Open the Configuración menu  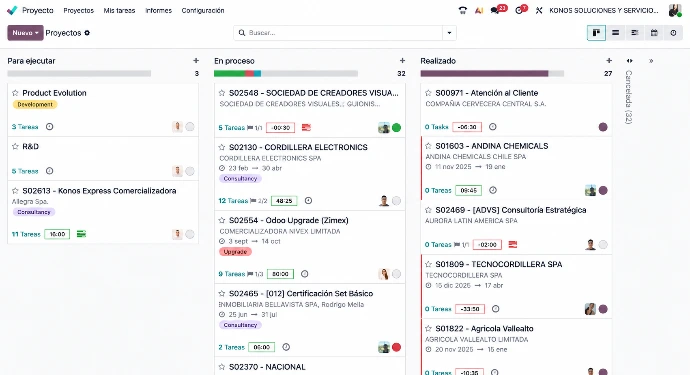point(203,11)
